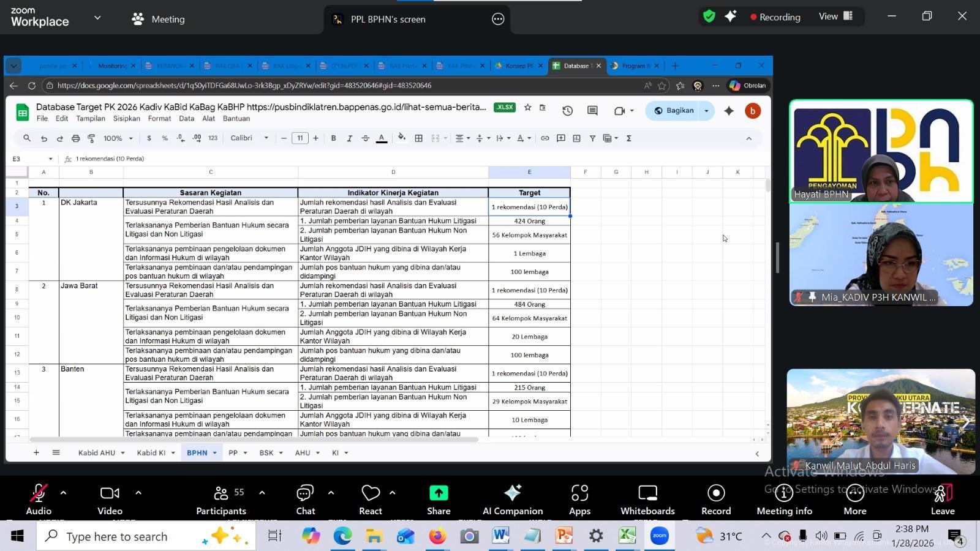Open More options menu

click(x=854, y=493)
